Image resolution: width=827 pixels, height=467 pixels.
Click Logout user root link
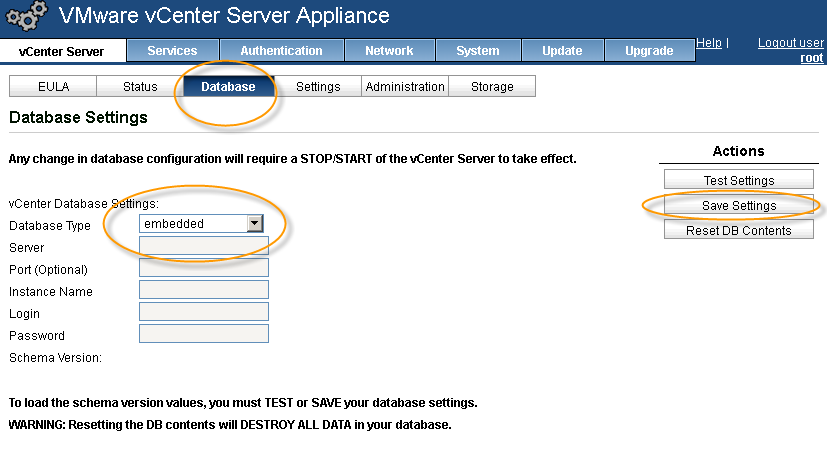click(x=791, y=50)
